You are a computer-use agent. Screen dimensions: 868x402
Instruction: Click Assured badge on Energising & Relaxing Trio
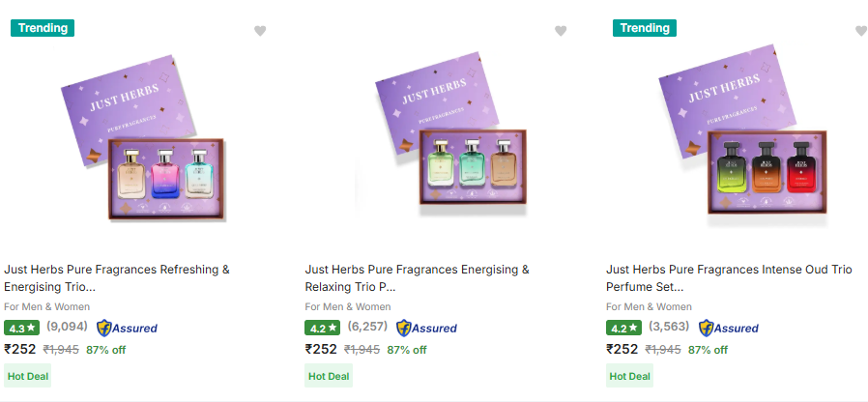pyautogui.click(x=427, y=328)
